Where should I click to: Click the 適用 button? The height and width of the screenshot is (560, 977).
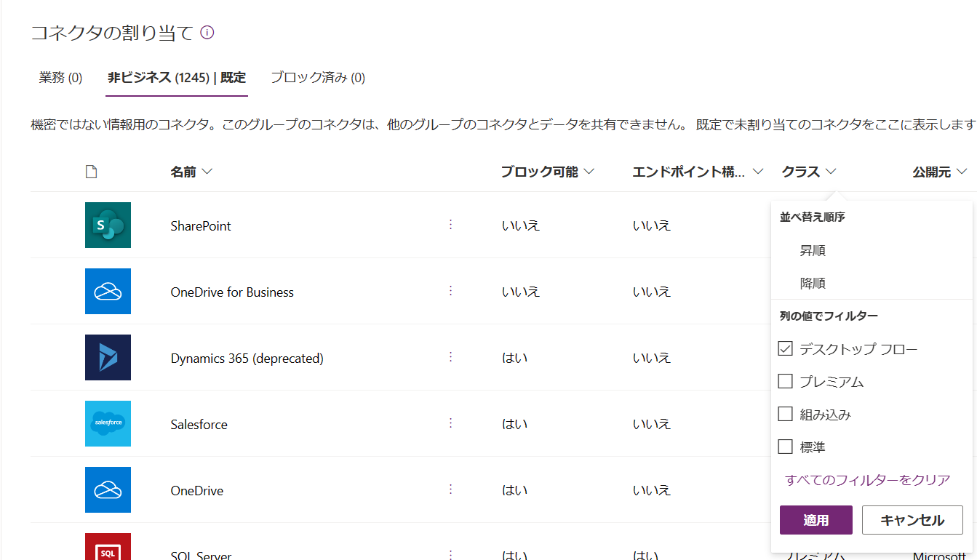click(x=816, y=520)
